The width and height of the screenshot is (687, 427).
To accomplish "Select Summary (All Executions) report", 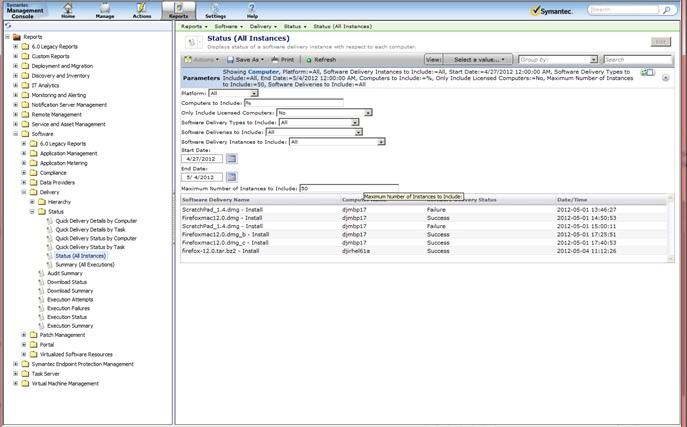I will 80,264.
